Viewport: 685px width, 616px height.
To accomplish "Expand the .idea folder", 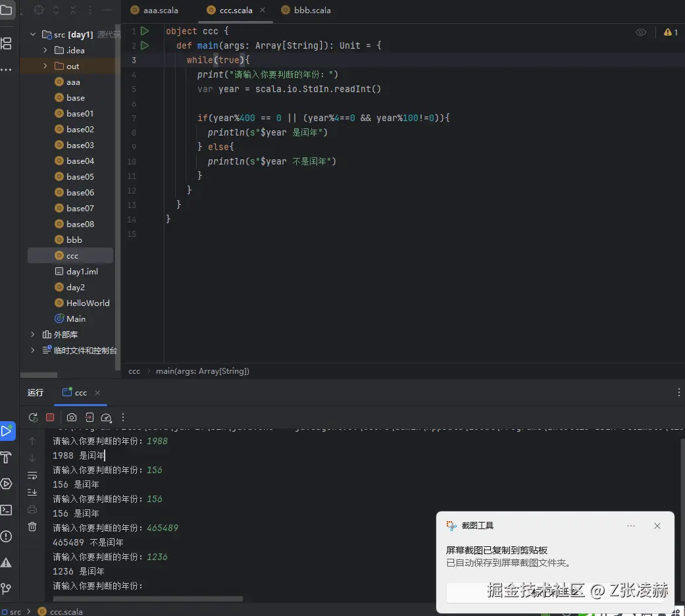I will (x=45, y=50).
